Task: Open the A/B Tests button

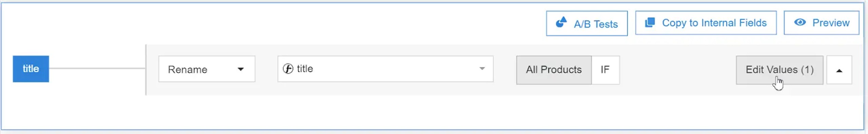Action: point(587,23)
